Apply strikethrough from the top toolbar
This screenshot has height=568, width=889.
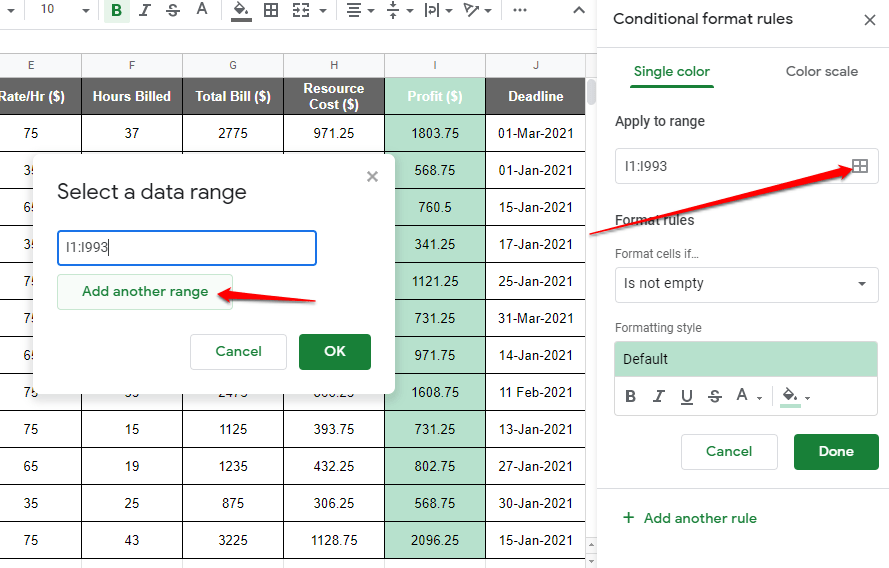coord(173,10)
